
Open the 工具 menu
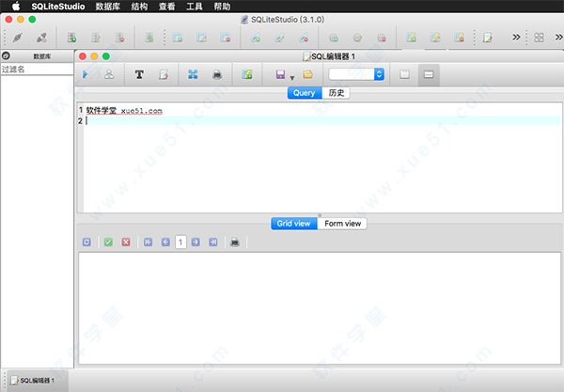195,7
